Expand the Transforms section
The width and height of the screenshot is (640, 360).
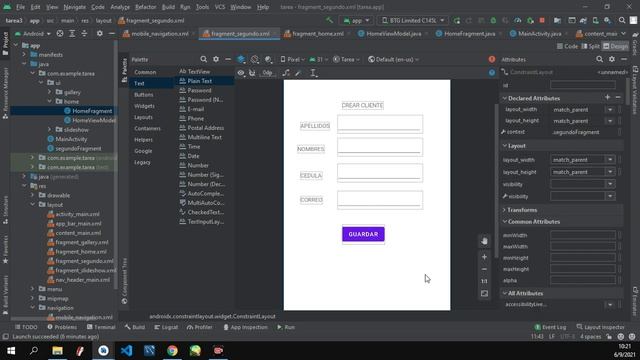click(504, 210)
